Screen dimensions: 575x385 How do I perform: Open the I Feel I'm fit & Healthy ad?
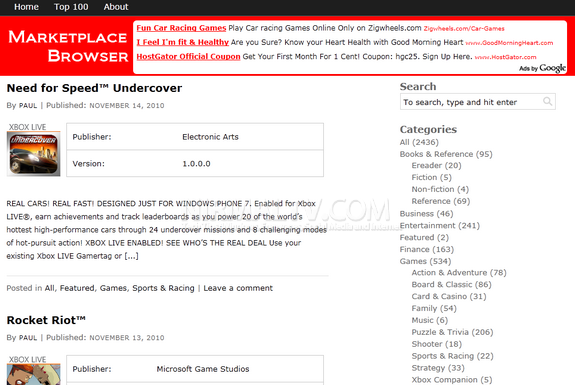tap(183, 42)
